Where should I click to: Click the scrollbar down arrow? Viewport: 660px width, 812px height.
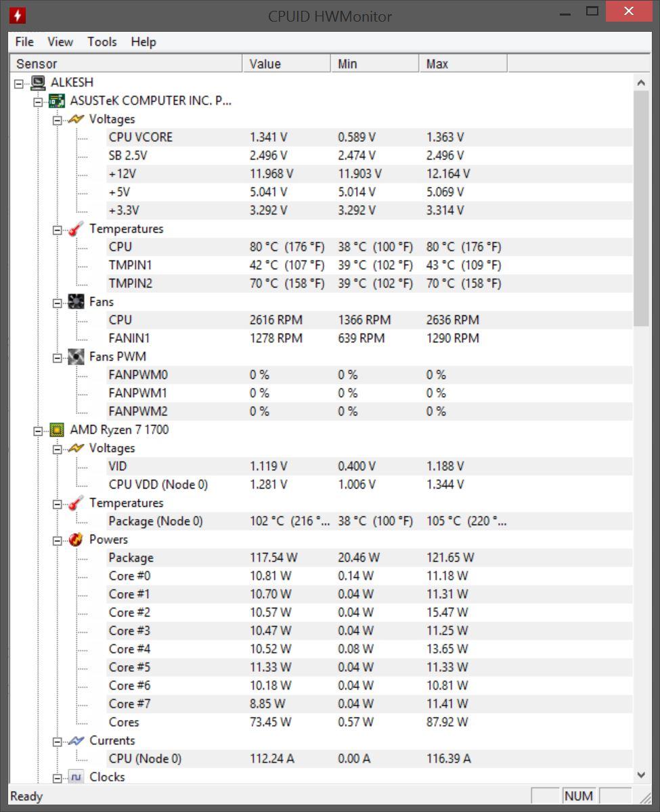[641, 775]
